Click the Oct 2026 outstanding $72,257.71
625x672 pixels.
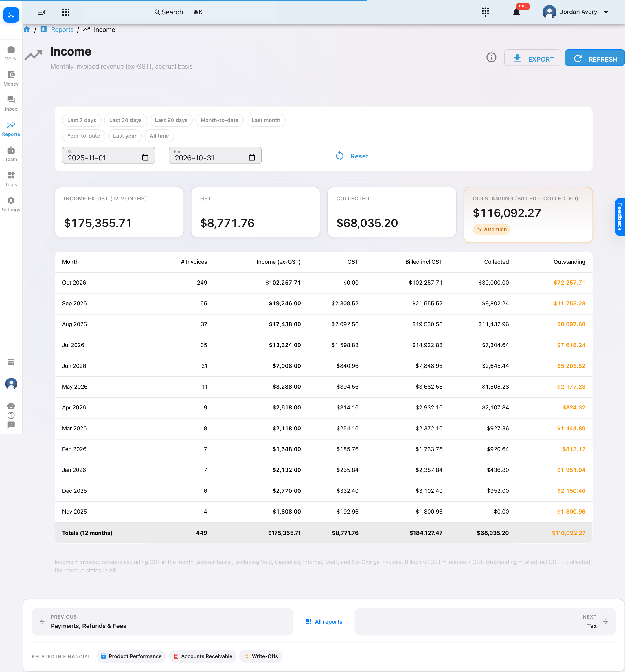click(569, 283)
